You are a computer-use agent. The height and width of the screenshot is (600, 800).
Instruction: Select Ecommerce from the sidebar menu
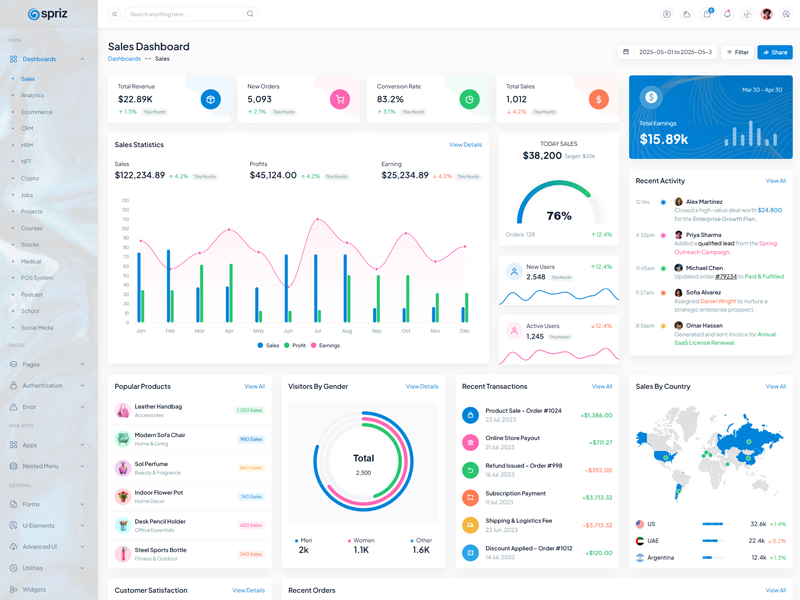[37, 112]
